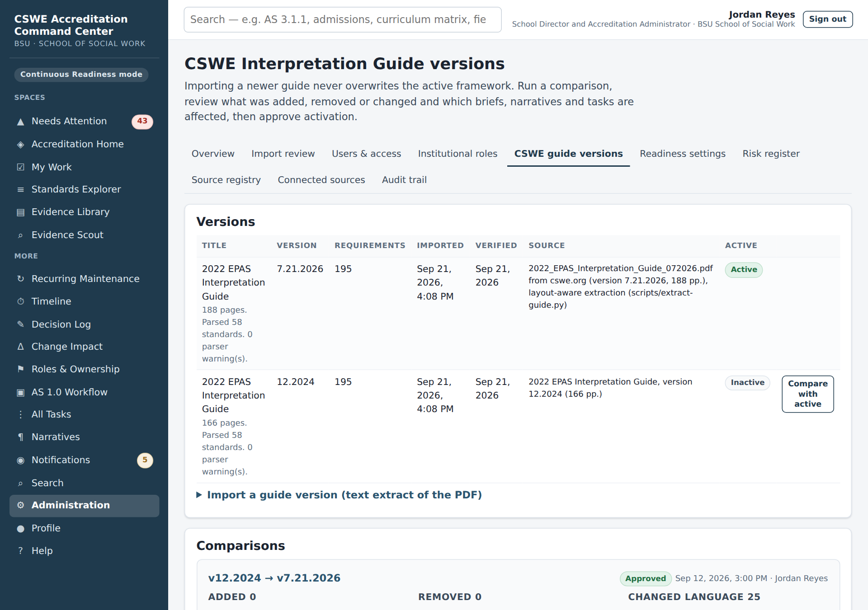Image resolution: width=868 pixels, height=610 pixels.
Task: Click the Decision Log pencil icon
Action: coord(20,324)
